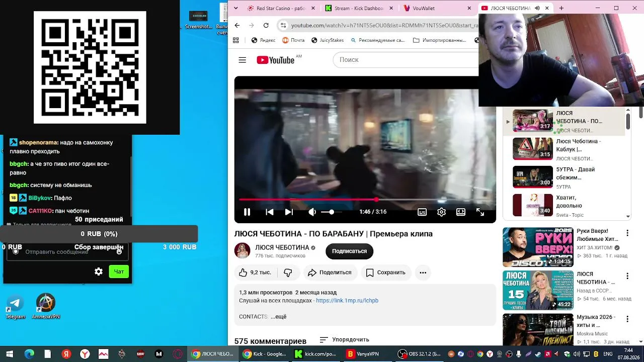Mute the playing ЛЮСЯ ЧЕБОТИНА tab audio
The width and height of the screenshot is (644, 362).
coord(537,9)
